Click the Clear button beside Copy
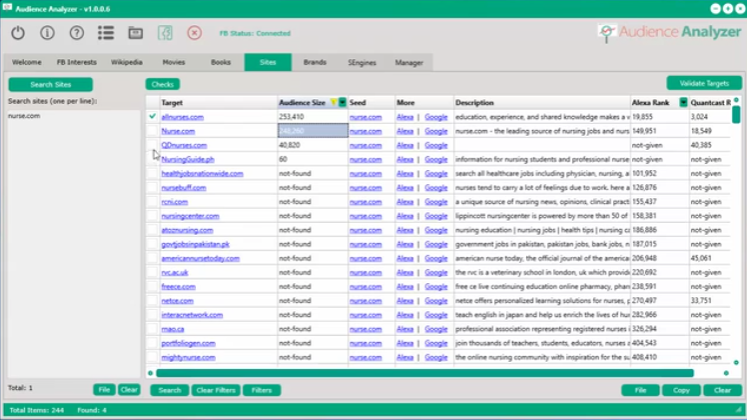Image resolution: width=747 pixels, height=420 pixels. (x=723, y=390)
